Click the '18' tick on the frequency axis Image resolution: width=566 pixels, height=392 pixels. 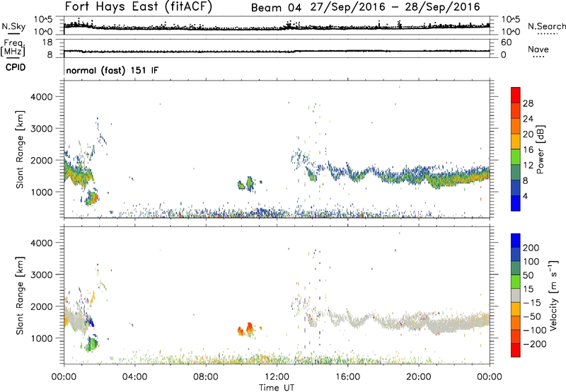point(47,42)
